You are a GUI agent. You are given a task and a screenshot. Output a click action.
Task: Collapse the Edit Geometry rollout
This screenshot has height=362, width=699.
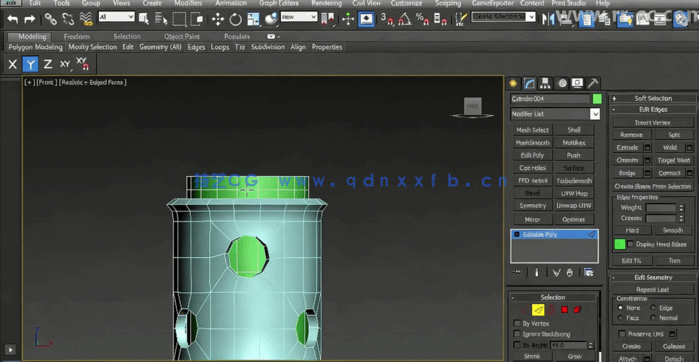(x=653, y=277)
